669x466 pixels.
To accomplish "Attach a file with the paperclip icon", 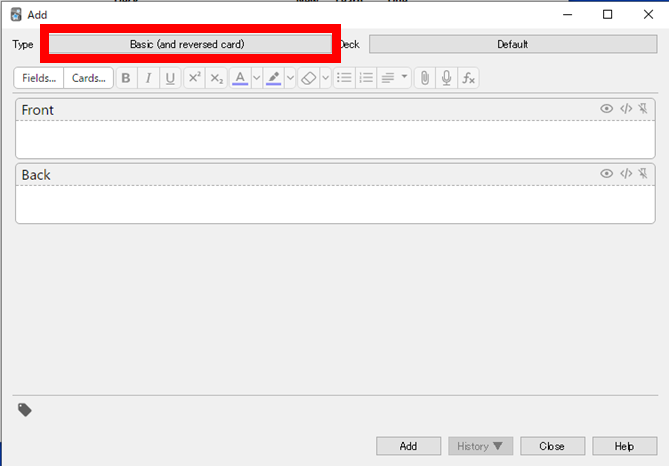I will coord(425,78).
